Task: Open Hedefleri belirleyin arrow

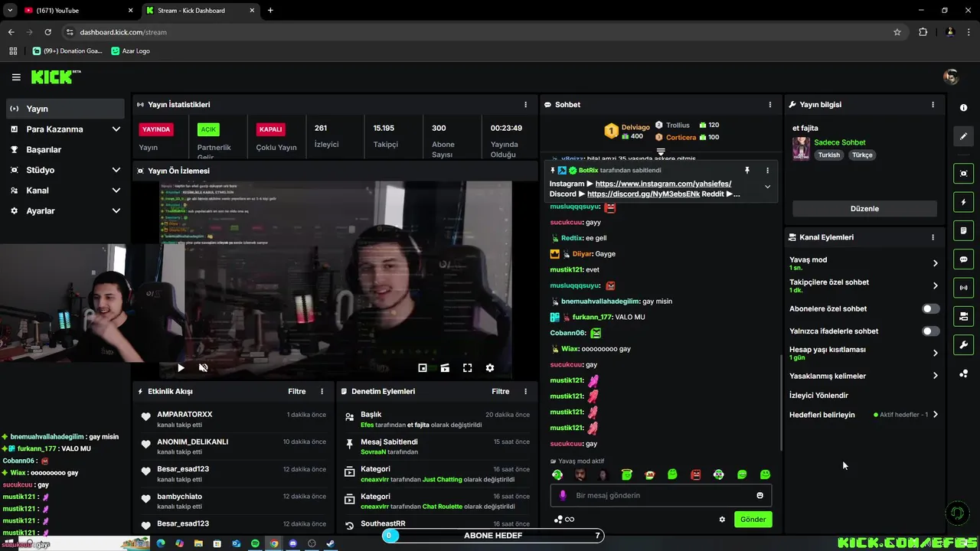Action: (935, 415)
